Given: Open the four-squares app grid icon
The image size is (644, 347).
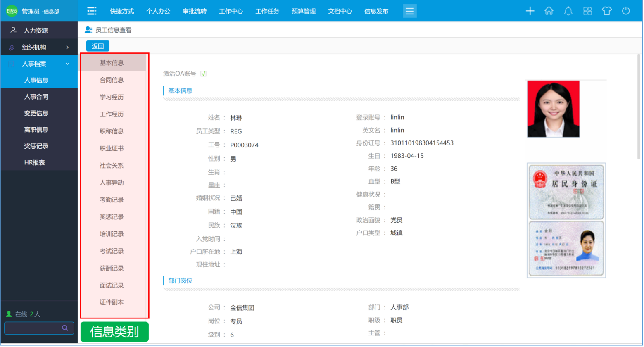Looking at the screenshot, I should tap(587, 11).
